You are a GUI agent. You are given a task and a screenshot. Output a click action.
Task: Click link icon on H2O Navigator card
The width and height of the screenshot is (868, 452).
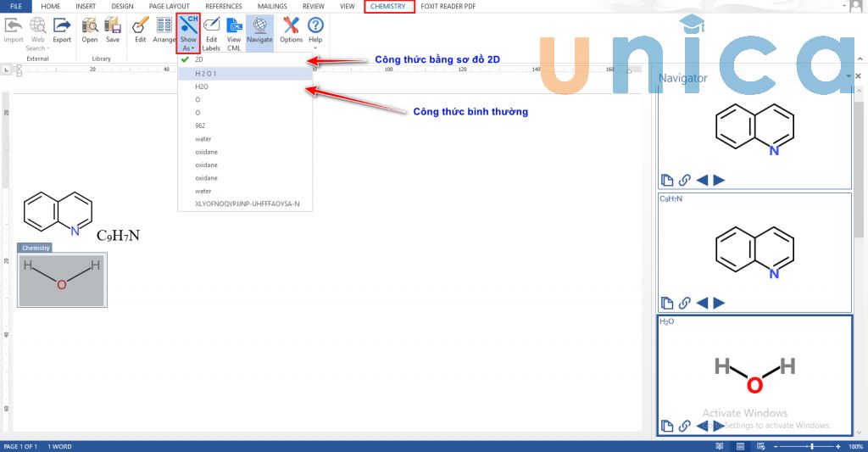pyautogui.click(x=685, y=426)
